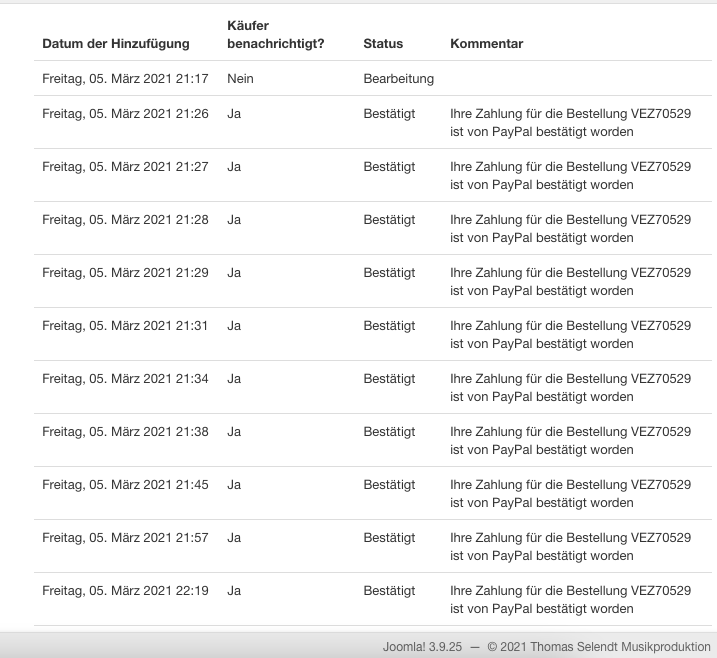Select the 21:17 date entry
This screenshot has height=658, width=717.
125,78
